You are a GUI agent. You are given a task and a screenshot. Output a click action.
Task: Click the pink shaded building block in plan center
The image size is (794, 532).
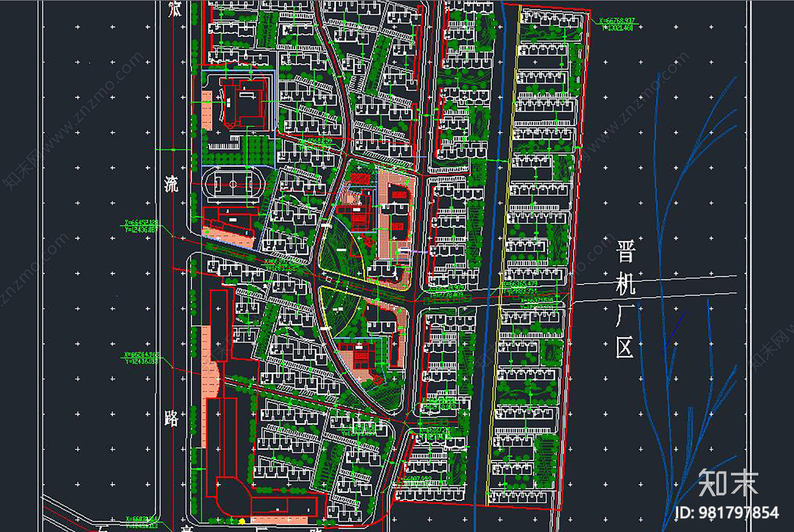click(395, 208)
